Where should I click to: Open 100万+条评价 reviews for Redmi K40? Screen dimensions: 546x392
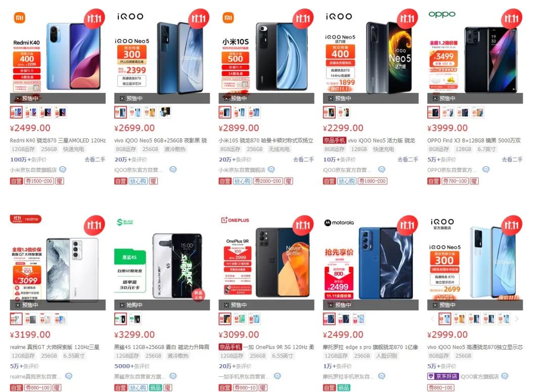coord(28,160)
